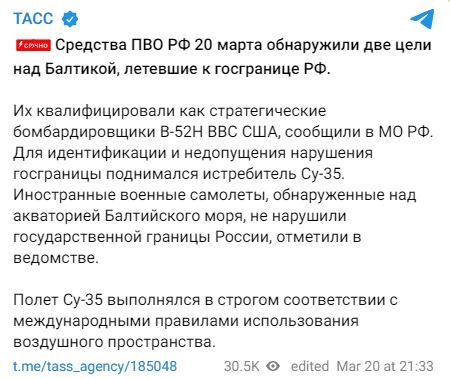This screenshot has width=450, height=379.
Task: Click the final line воздушного пространства
Action: [x=114, y=342]
